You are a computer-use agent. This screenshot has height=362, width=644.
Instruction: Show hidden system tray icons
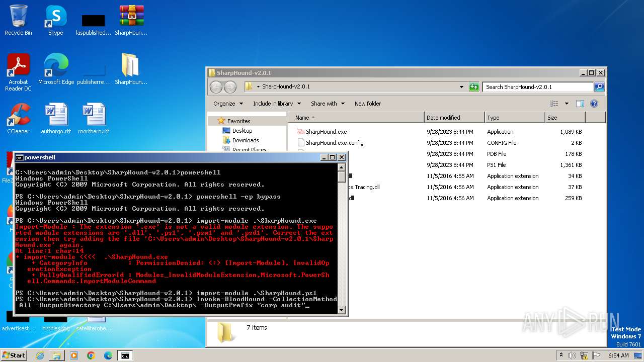[x=561, y=355]
